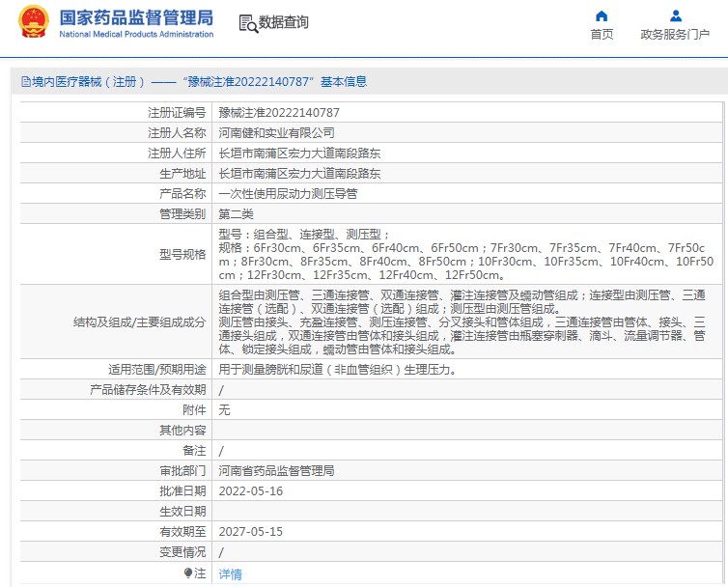This screenshot has height=587, width=728.
Task: Click the 注册人住所 address value
Action: (299, 154)
